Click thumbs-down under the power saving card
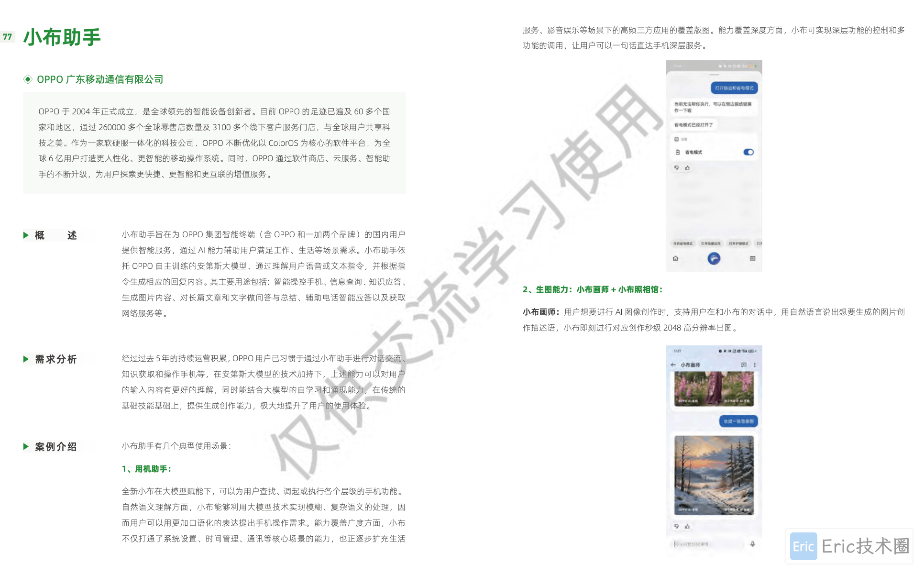 tap(677, 168)
